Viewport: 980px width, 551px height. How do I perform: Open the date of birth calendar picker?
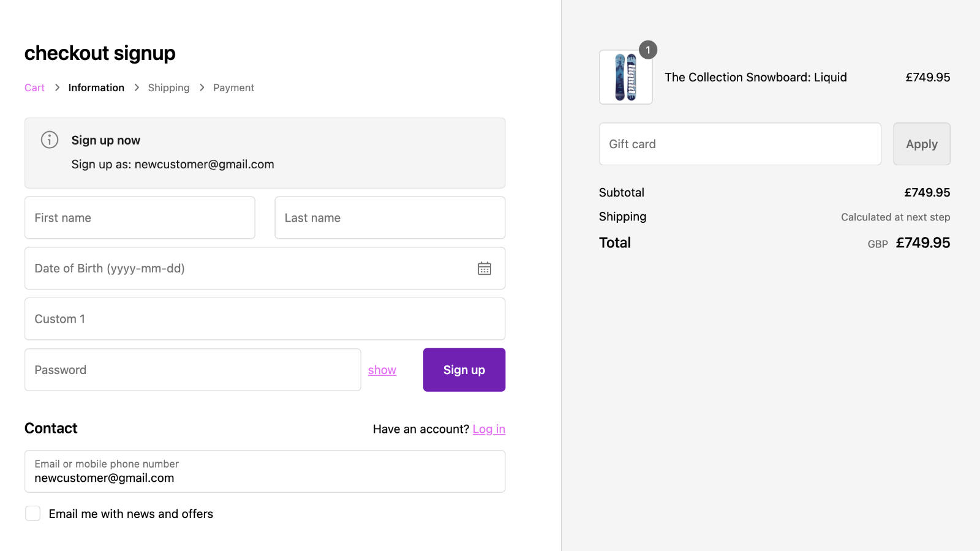(x=484, y=268)
